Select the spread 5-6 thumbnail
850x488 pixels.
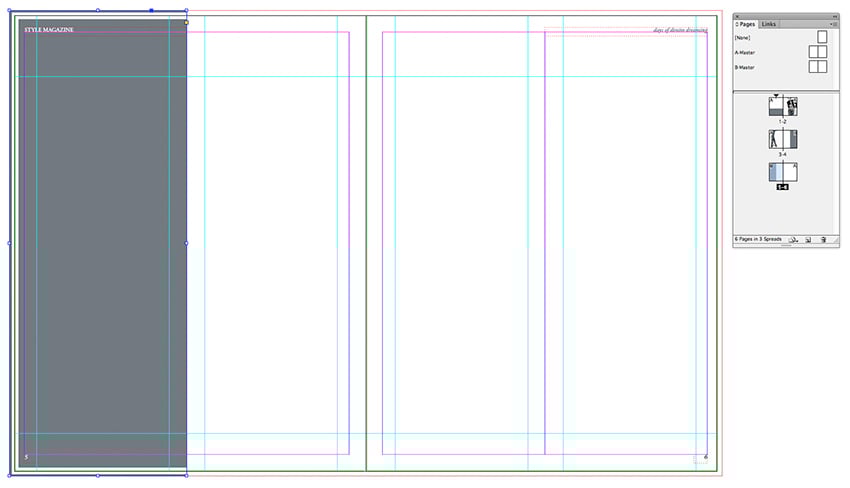pyautogui.click(x=783, y=172)
